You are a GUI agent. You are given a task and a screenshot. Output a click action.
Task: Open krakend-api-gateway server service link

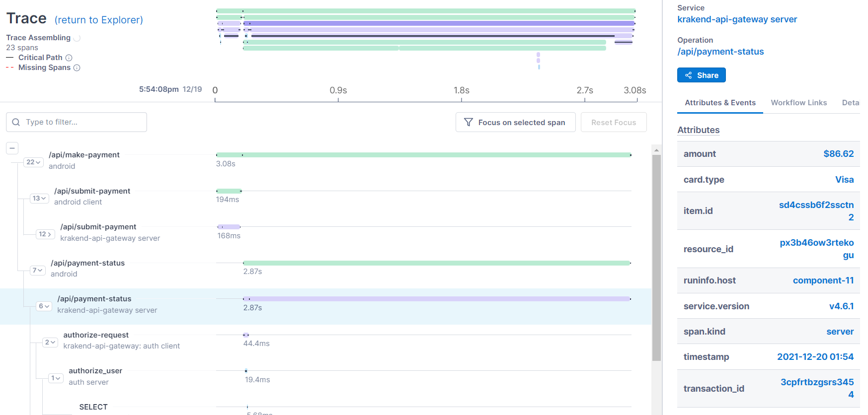(x=737, y=19)
